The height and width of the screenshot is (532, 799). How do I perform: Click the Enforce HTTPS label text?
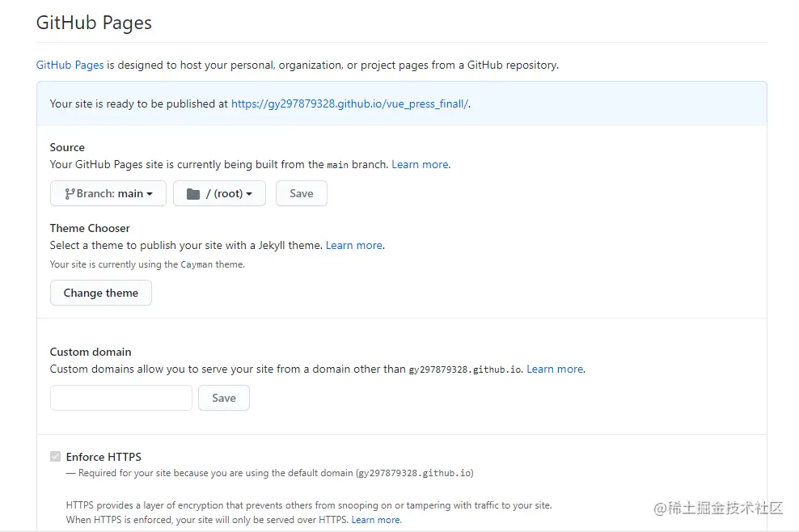(104, 457)
